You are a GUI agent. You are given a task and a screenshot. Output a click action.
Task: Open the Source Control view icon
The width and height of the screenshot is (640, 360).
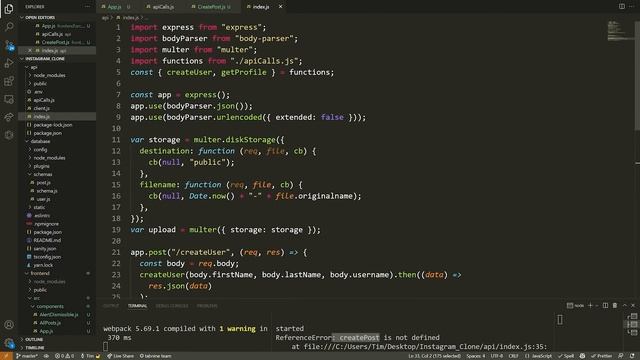[x=9, y=45]
